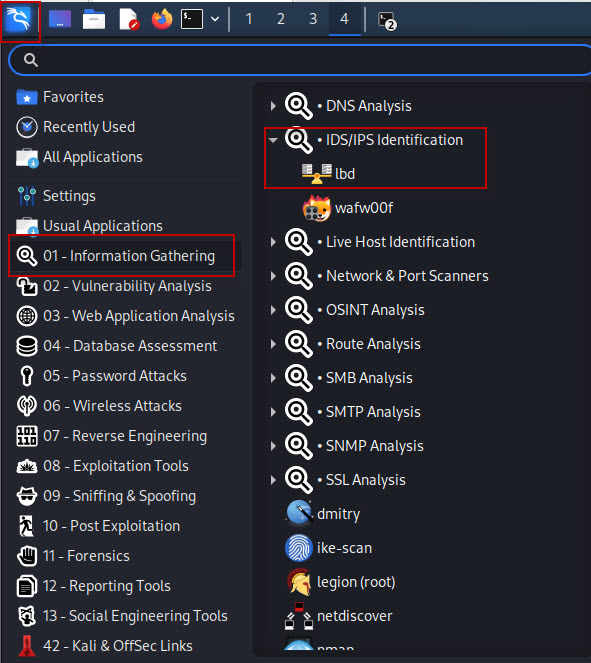Expand the OSINT Analysis arrow

273,310
